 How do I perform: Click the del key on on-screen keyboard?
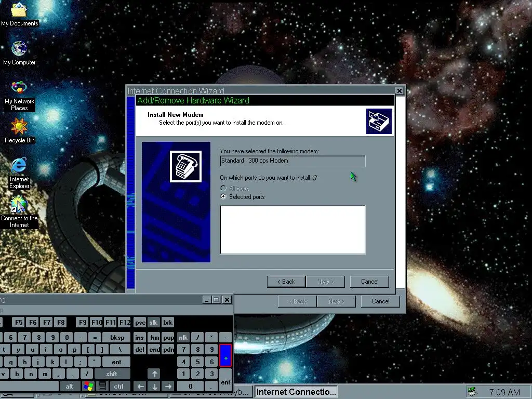pos(140,350)
